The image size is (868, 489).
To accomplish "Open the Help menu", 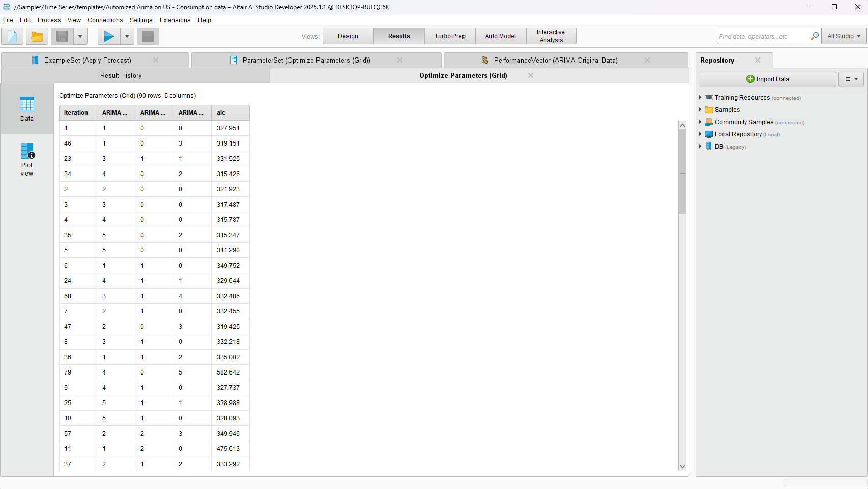I will (x=205, y=20).
